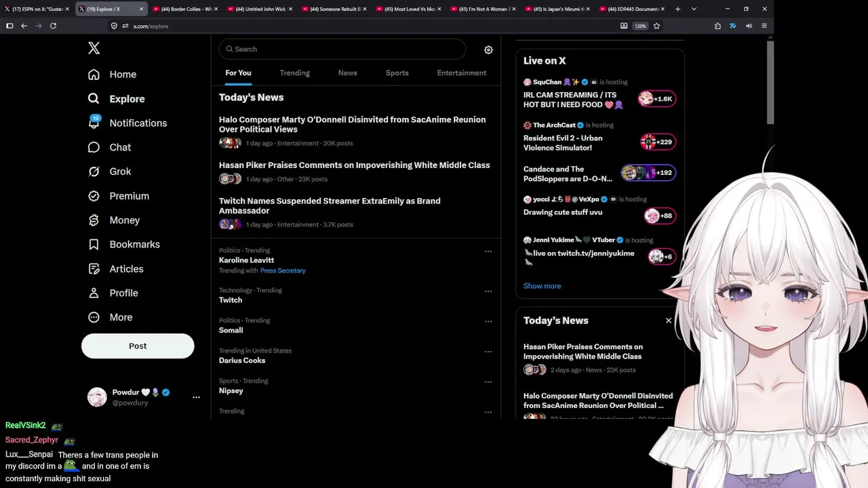Open Powdur profile avatar

click(97, 397)
